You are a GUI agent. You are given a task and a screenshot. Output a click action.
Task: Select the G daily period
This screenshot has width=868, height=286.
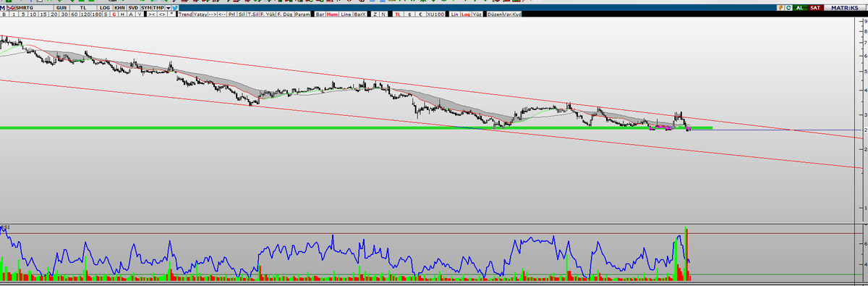point(114,14)
